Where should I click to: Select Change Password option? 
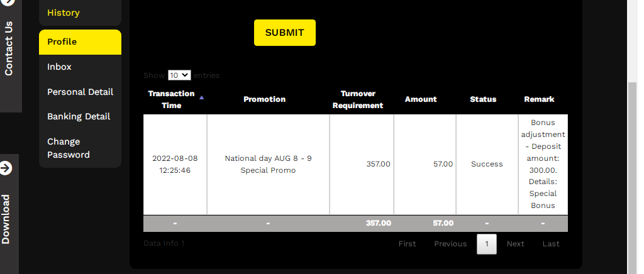coord(69,148)
